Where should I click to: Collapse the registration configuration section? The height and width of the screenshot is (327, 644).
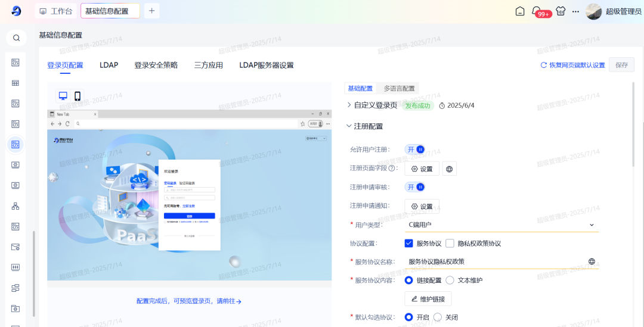(x=349, y=126)
